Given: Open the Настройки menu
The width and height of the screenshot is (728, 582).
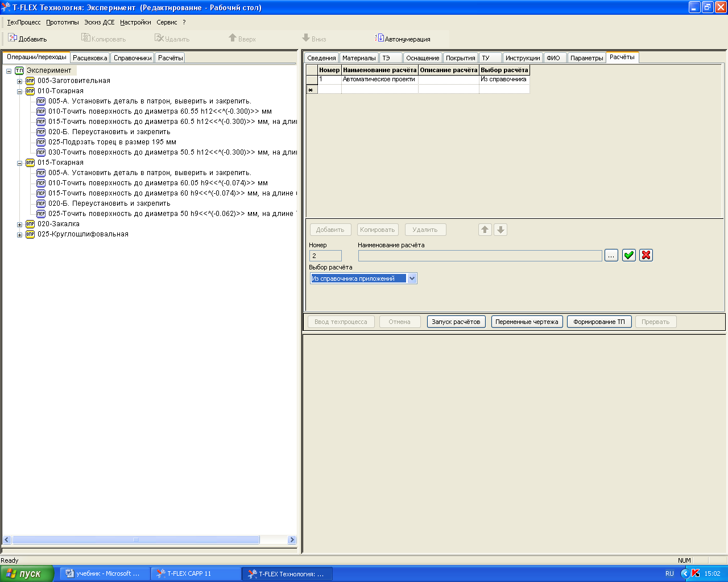Looking at the screenshot, I should (135, 22).
